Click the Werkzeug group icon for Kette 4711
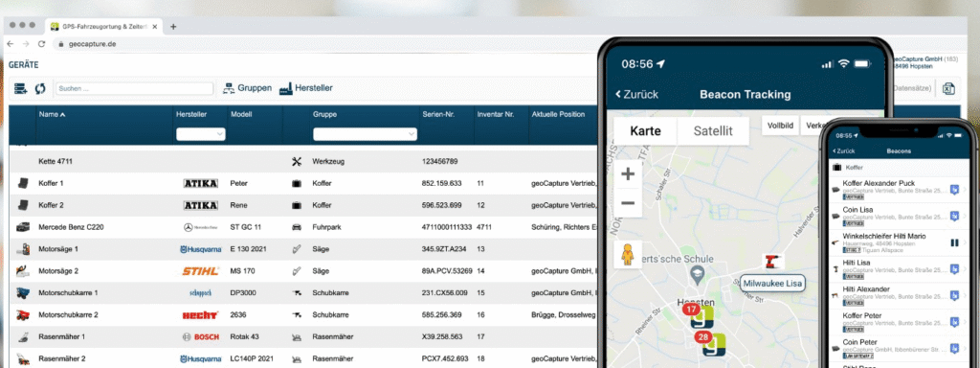Image resolution: width=980 pixels, height=368 pixels. pyautogui.click(x=297, y=161)
